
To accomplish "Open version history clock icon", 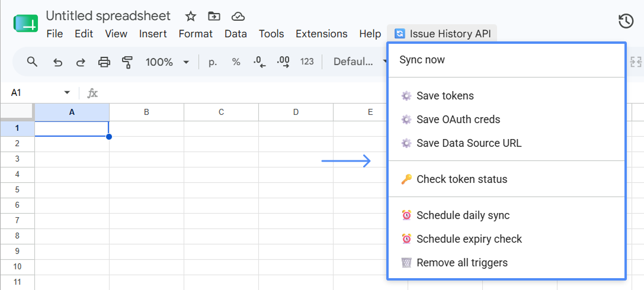I will tap(626, 21).
